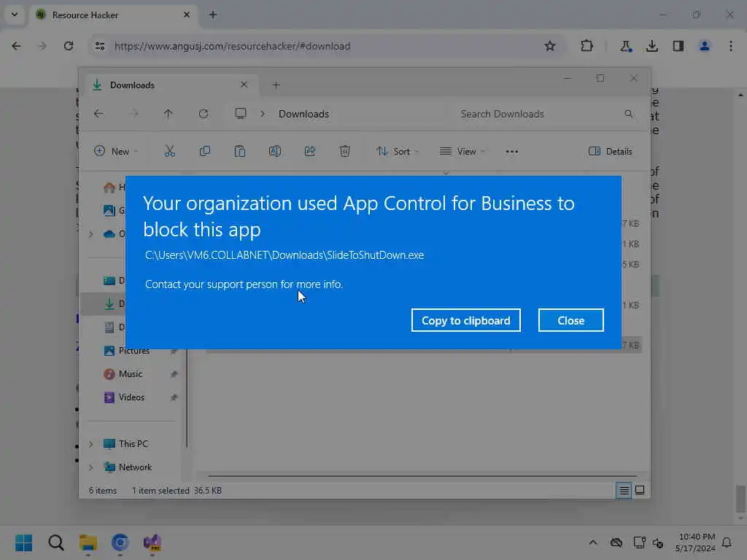Open Windows taskbar Search
The height and width of the screenshot is (560, 747).
tap(55, 542)
